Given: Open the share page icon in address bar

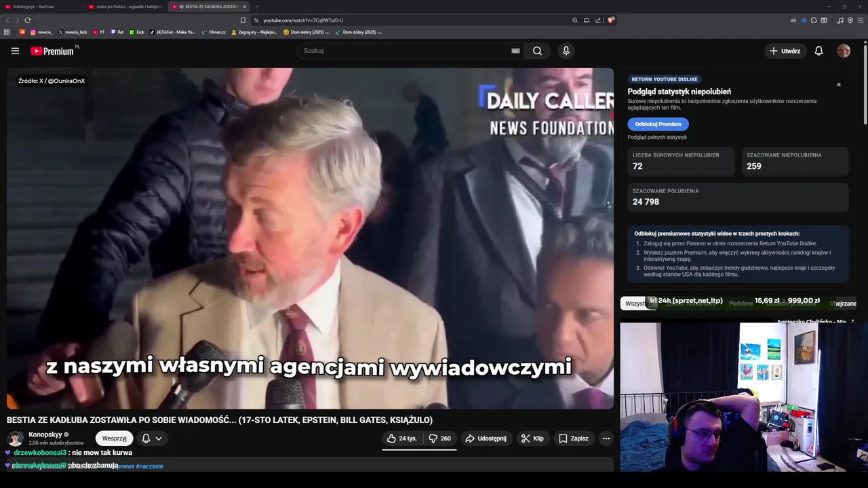Looking at the screenshot, I should [x=598, y=20].
